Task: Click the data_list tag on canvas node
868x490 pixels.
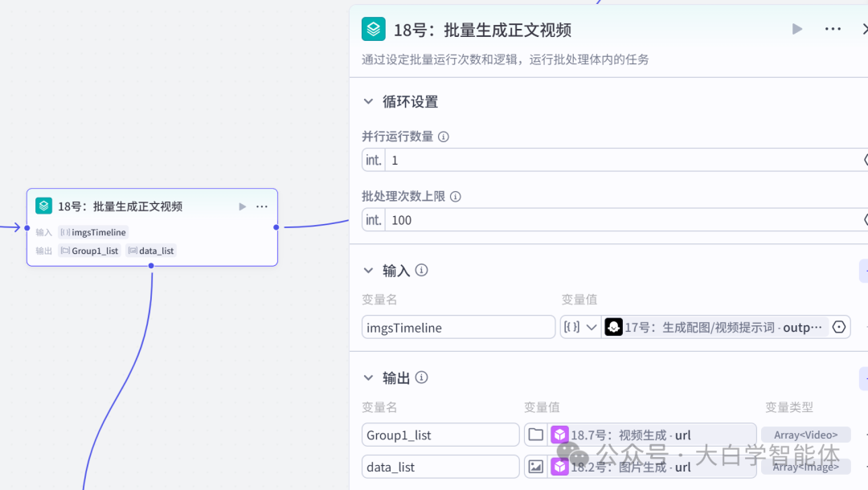Action: [151, 251]
